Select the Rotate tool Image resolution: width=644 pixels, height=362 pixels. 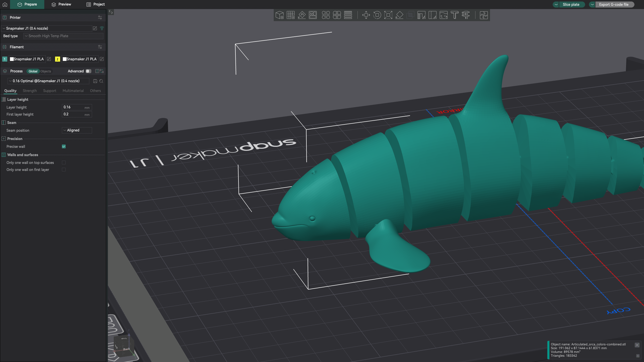377,15
